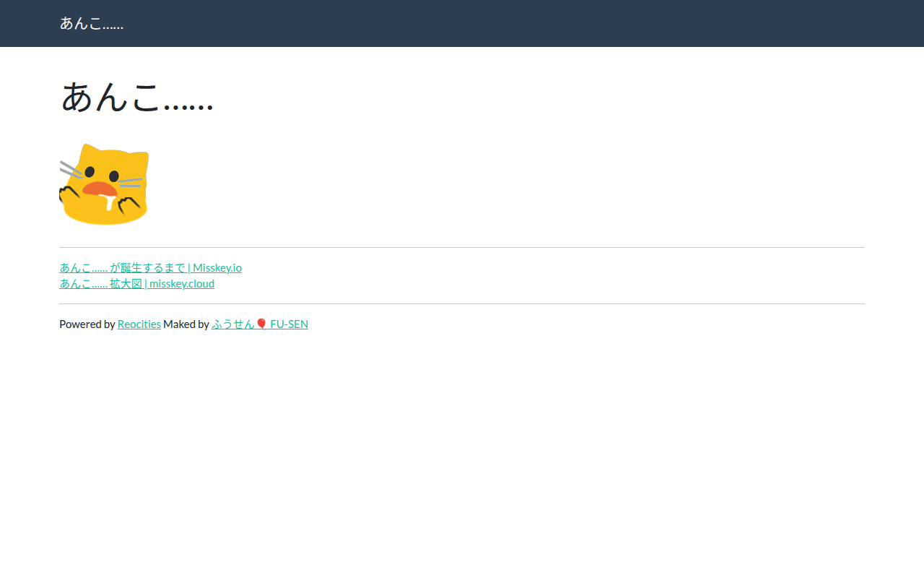This screenshot has width=924, height=578.
Task: Open あんこ…… が誕生するまで Misskey.io link
Action: 150,267
